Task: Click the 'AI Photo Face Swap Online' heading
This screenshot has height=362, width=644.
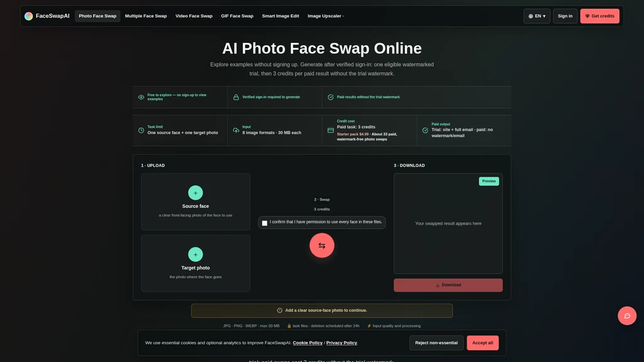Action: (322, 48)
